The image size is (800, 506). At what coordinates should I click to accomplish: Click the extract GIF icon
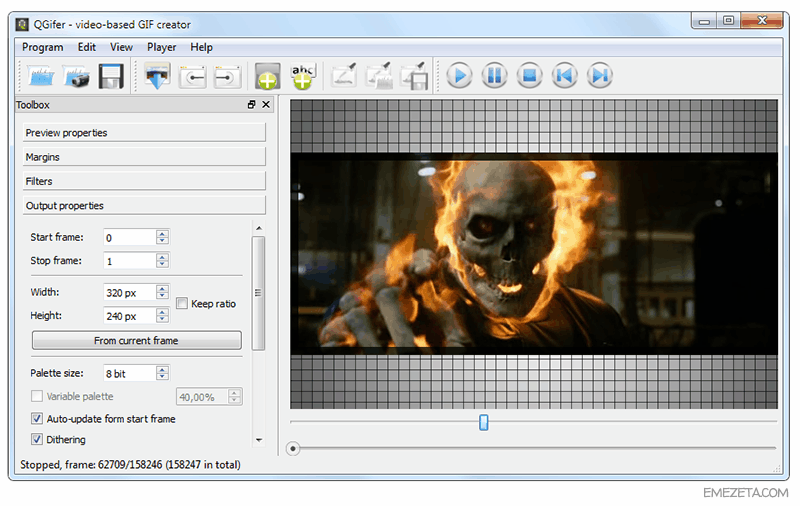pyautogui.click(x=157, y=77)
